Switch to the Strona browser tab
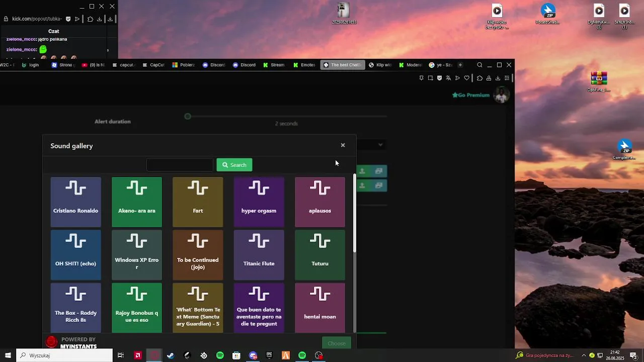 tap(63, 65)
